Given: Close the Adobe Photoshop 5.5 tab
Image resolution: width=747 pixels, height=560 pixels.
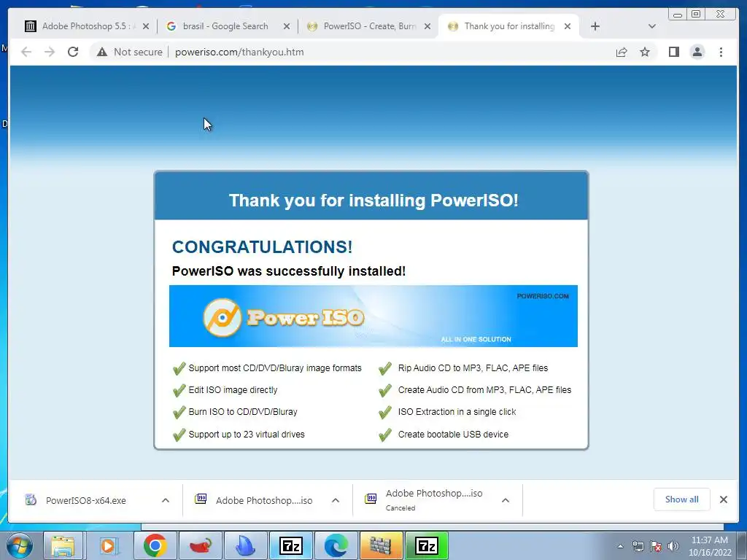Looking at the screenshot, I should coord(146,26).
